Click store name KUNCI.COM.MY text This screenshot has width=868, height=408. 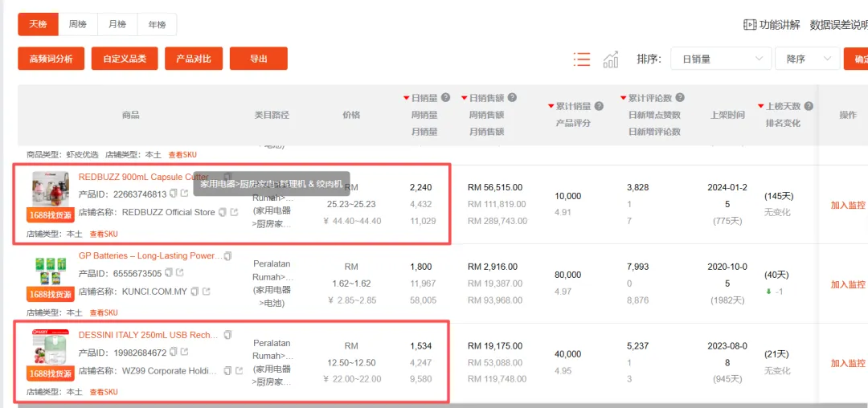[x=154, y=291]
